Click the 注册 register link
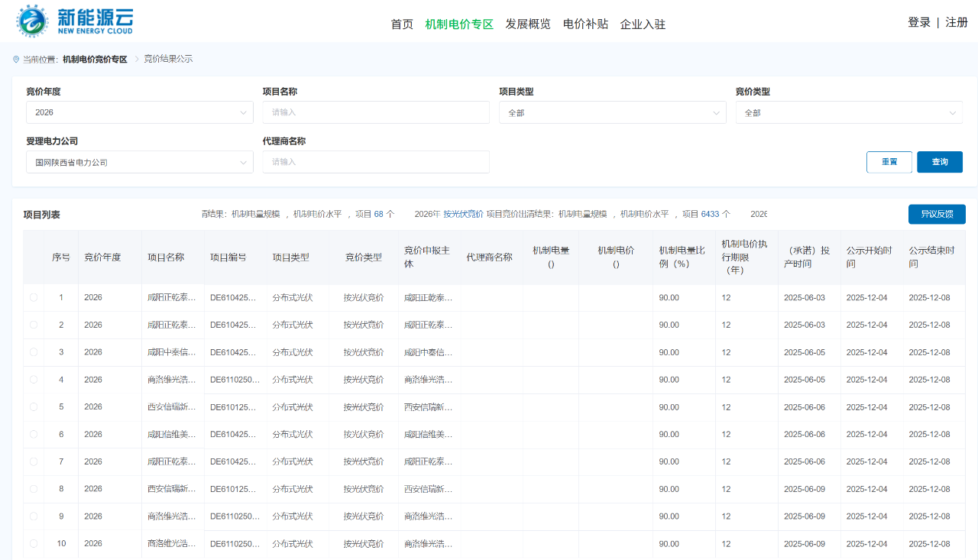Viewport: 978px width, 560px height. click(957, 22)
